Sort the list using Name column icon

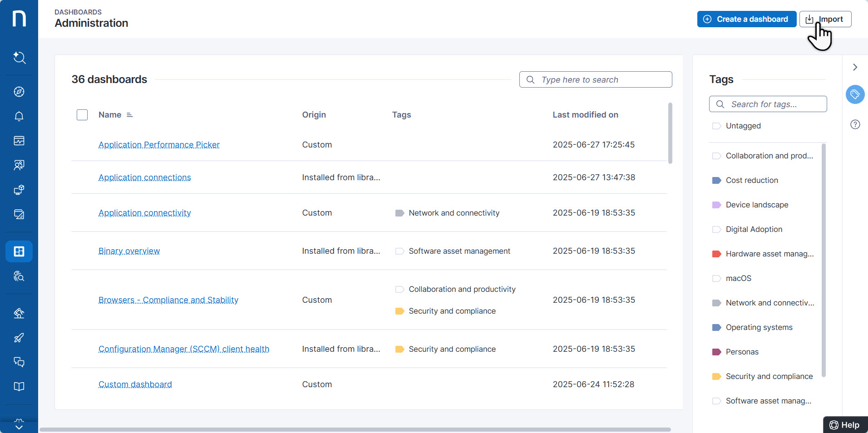130,115
